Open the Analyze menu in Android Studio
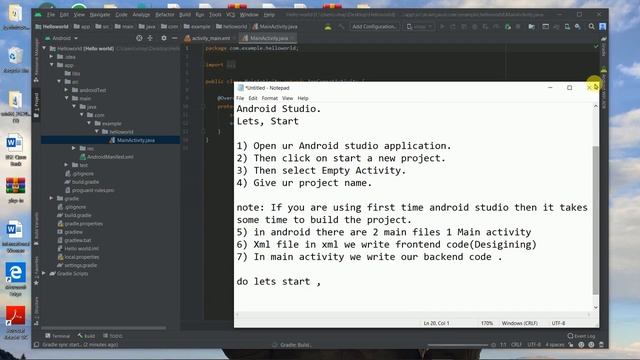The width and height of the screenshot is (640, 360). point(141,15)
